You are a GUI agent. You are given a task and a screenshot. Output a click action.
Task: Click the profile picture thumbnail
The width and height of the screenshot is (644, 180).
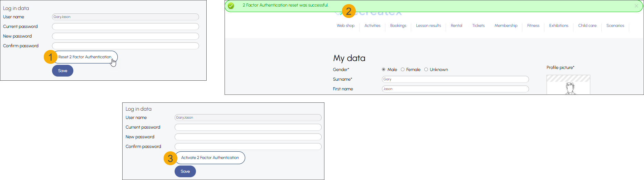coord(568,86)
